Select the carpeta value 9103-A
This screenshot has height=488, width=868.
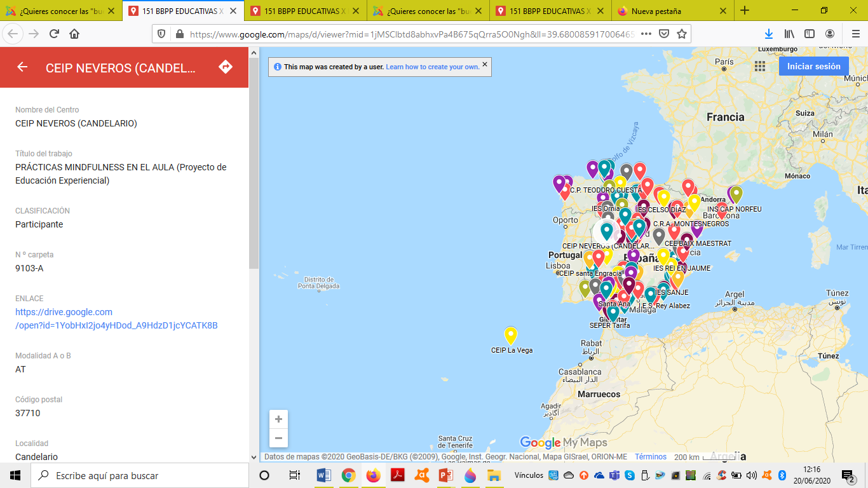tap(29, 268)
